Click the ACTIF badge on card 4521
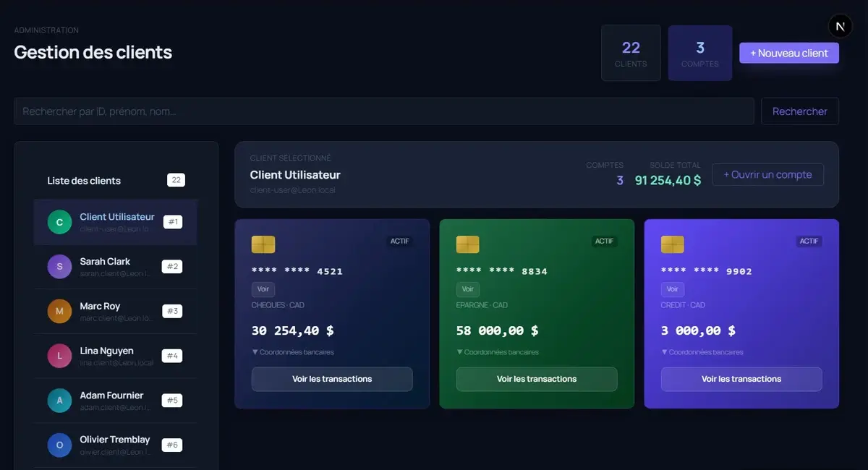868x470 pixels. point(400,241)
